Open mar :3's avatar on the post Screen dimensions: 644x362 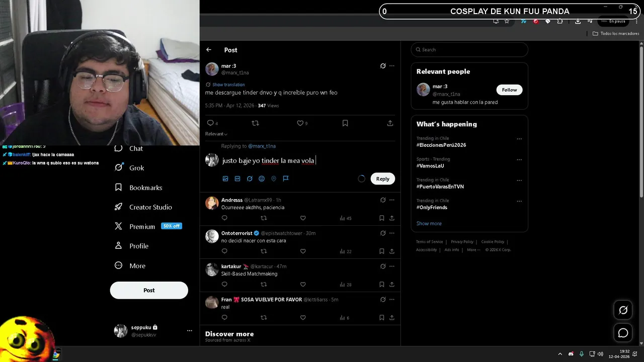[x=212, y=69]
